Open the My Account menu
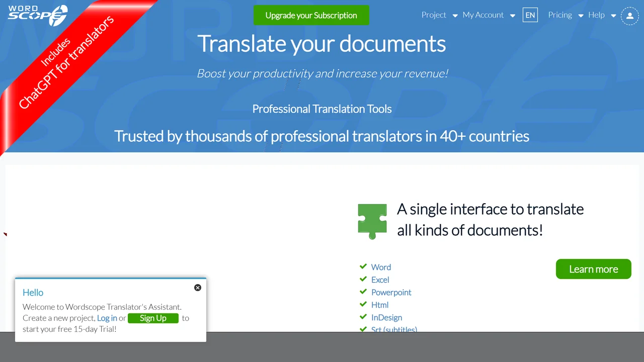Viewport: 644px width, 362px height. (483, 15)
